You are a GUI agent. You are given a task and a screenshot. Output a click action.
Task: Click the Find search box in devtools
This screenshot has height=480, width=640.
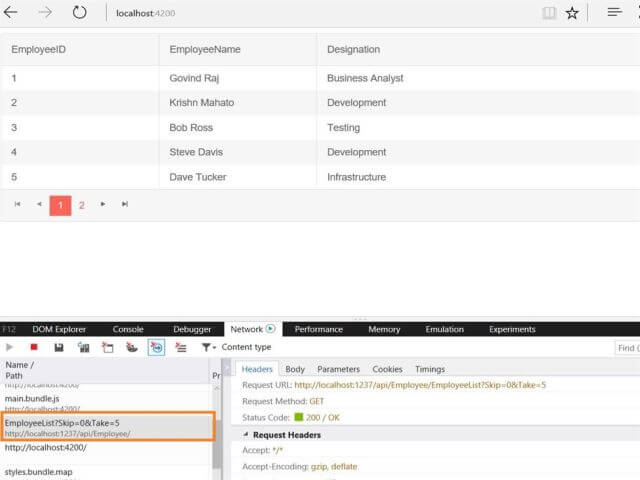627,348
